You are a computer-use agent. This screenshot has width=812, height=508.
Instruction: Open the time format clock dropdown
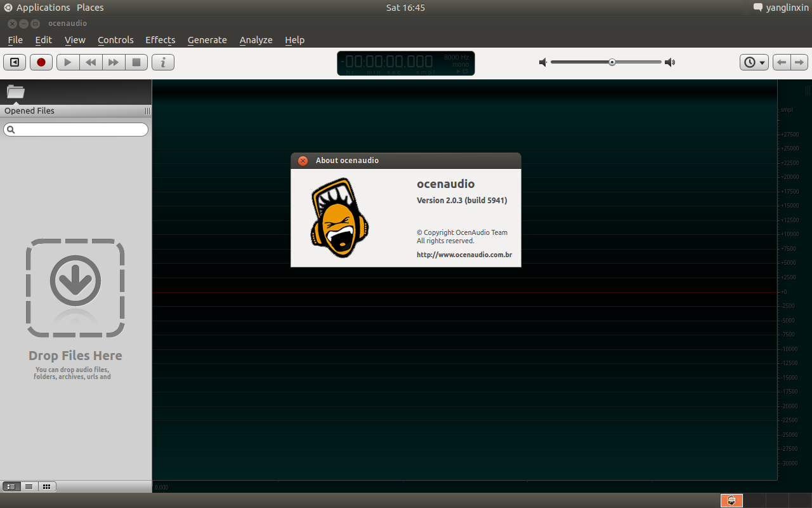(754, 62)
